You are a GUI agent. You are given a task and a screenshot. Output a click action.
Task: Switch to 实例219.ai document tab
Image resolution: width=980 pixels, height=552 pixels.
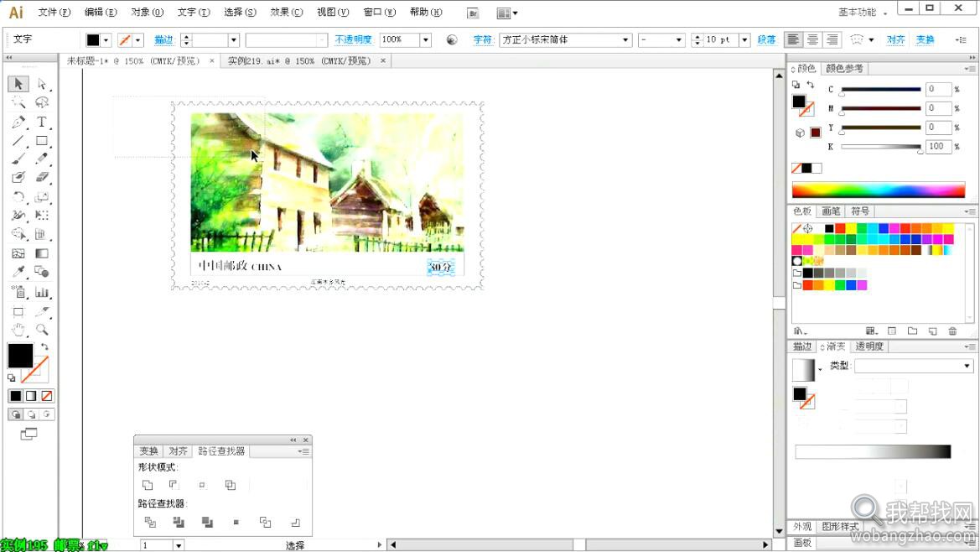(298, 60)
